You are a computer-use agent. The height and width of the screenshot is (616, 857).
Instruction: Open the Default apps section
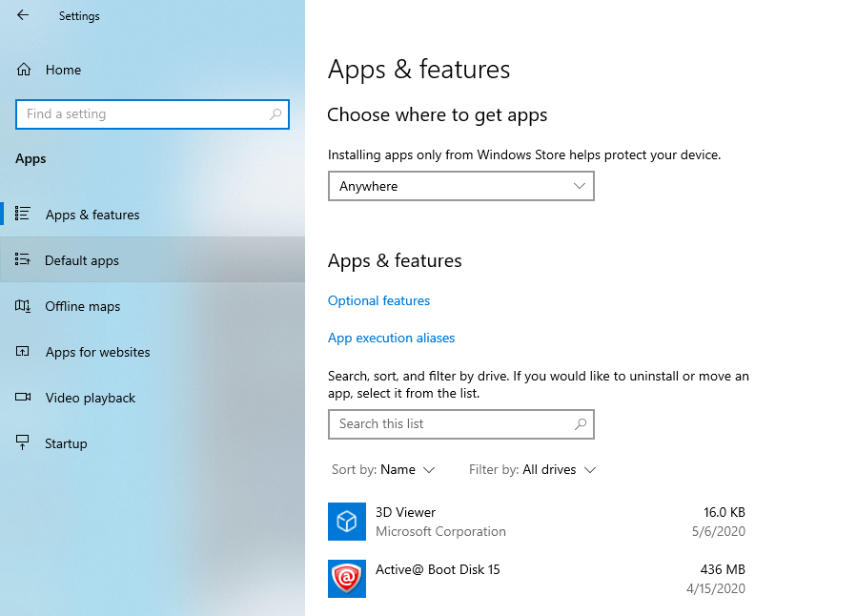(x=153, y=260)
